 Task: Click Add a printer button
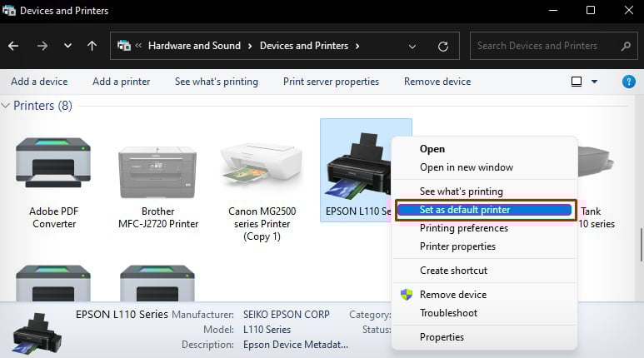click(121, 82)
